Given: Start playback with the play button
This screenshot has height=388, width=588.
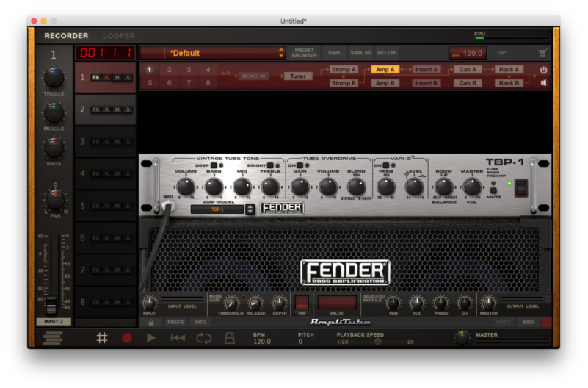Looking at the screenshot, I should pos(151,338).
